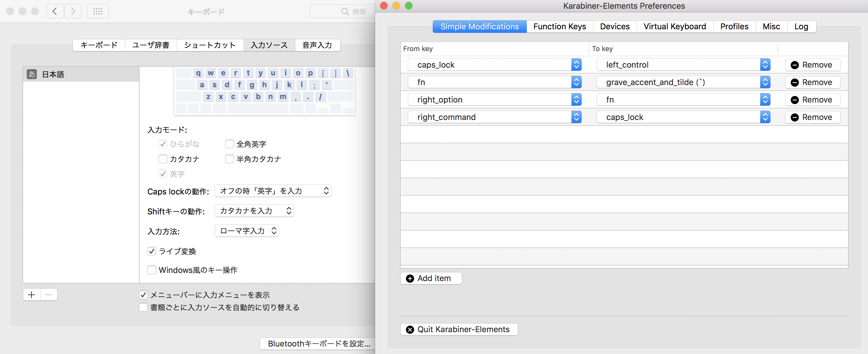Open the caps_lock From key dropdown
This screenshot has height=354, width=868.
click(x=495, y=65)
